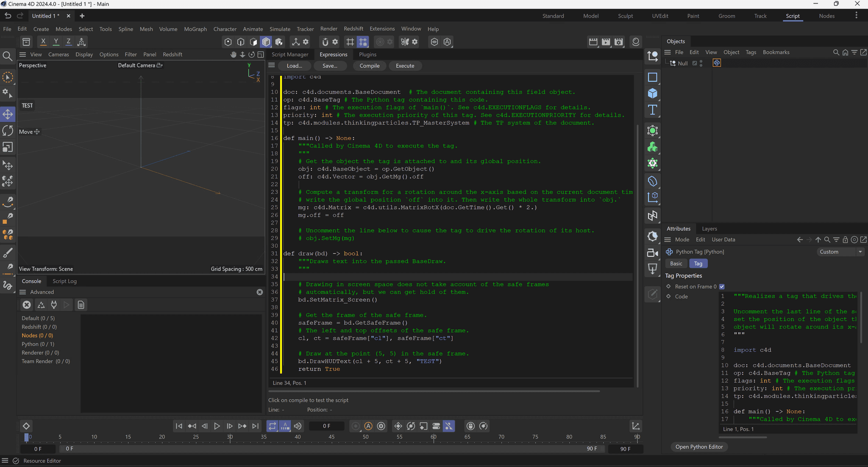Screen dimensions: 868x467
Task: Render active view clapperboard icon
Action: (593, 42)
